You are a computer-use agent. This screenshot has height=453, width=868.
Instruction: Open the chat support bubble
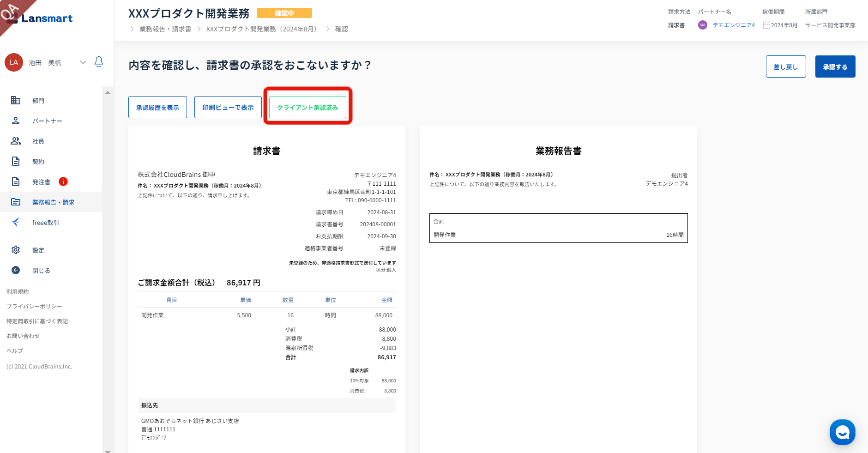(842, 432)
